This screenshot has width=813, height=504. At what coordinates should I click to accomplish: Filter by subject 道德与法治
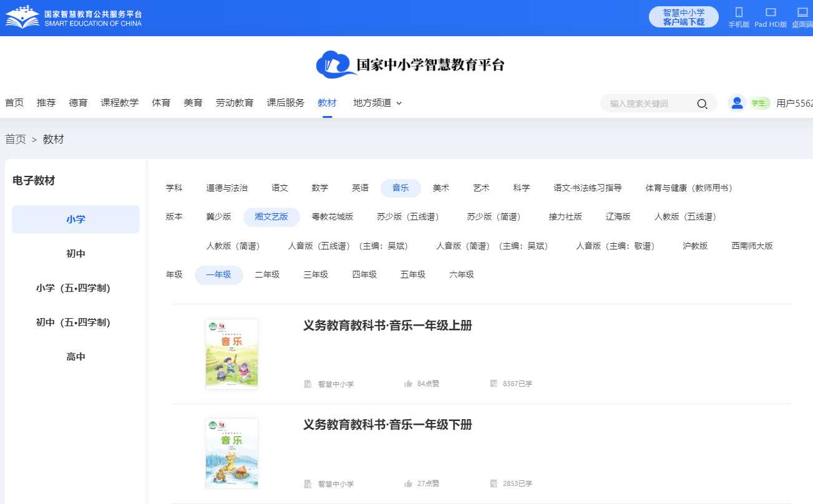[226, 188]
